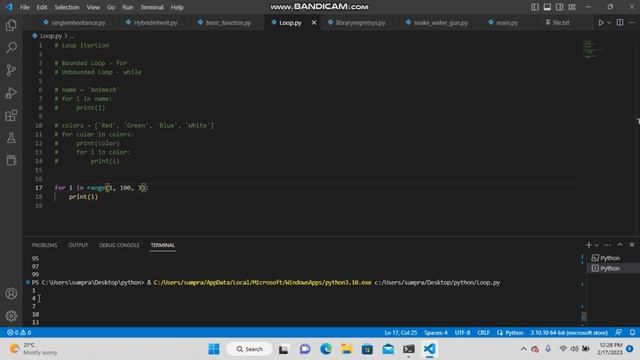The height and width of the screenshot is (360, 640).
Task: Open the Terminal menu
Action: point(152,7)
